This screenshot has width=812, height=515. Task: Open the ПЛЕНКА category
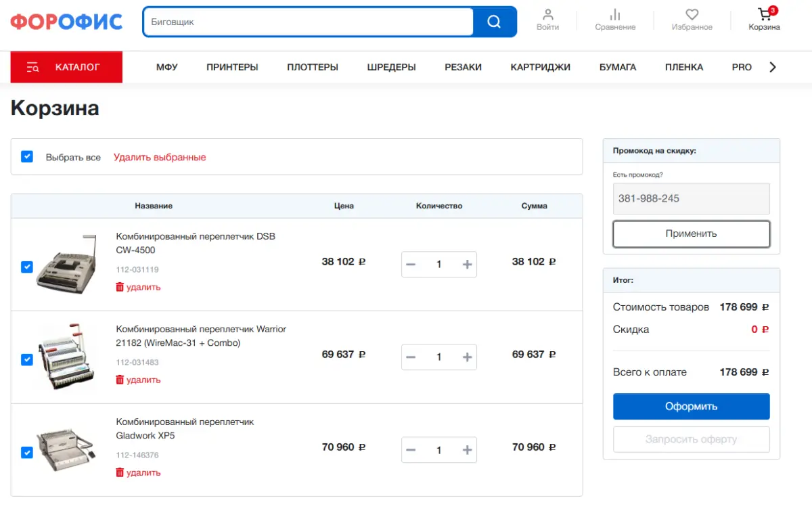point(684,67)
